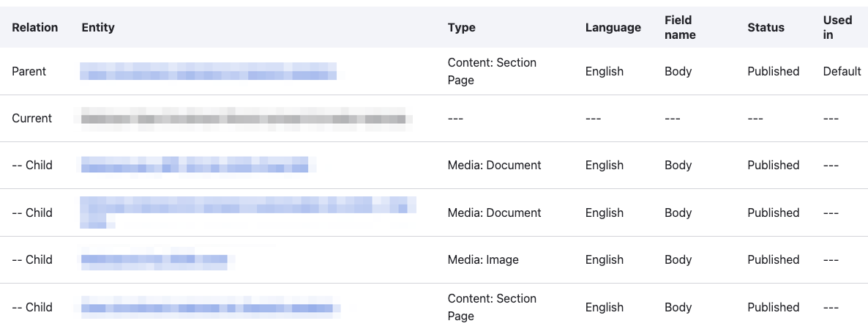Screen dimensions: 868x329
Task: Click the Body field in the Parent row
Action: tap(678, 71)
